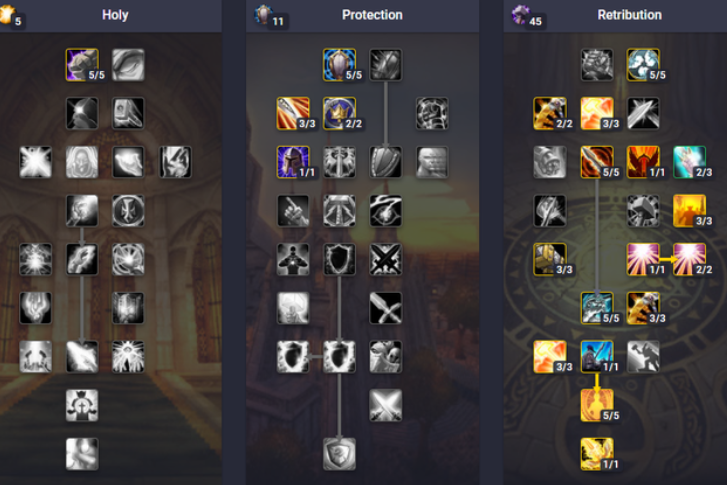The image size is (727, 485).
Task: Click the pointing hand talent in Protection
Action: (x=293, y=211)
